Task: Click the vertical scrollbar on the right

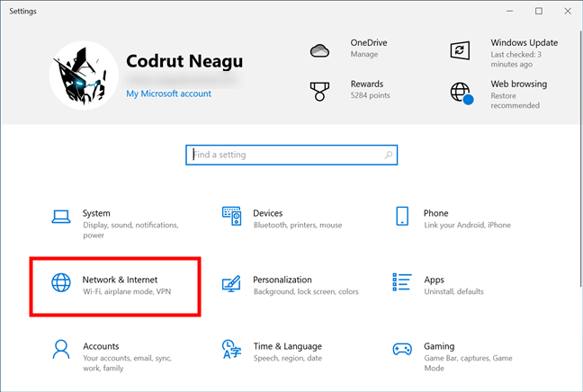Action: [580, 156]
